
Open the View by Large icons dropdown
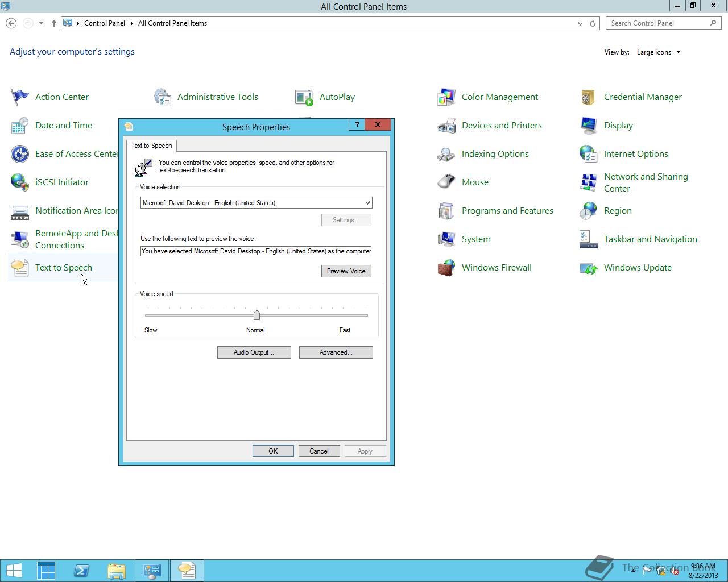tap(658, 52)
